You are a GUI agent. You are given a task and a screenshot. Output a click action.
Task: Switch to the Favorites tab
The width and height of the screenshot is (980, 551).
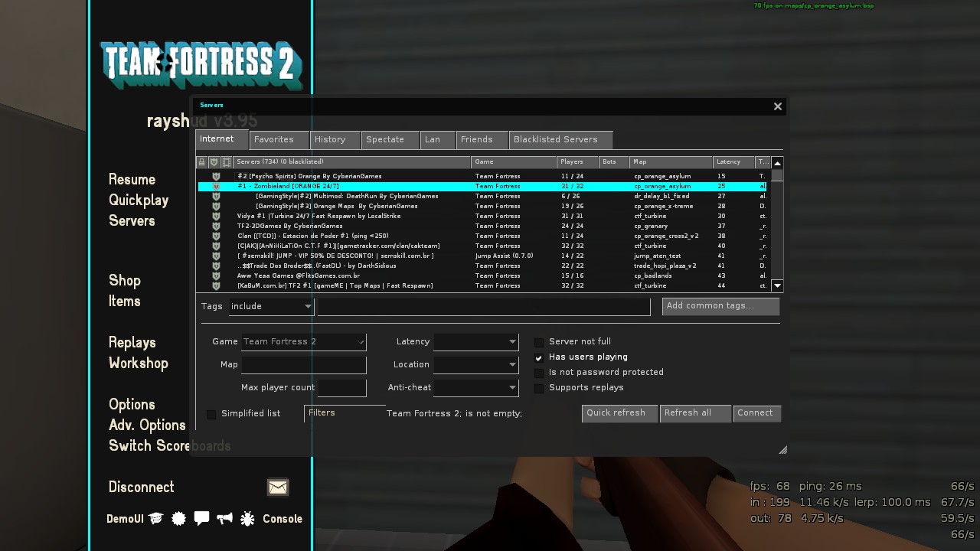point(279,140)
